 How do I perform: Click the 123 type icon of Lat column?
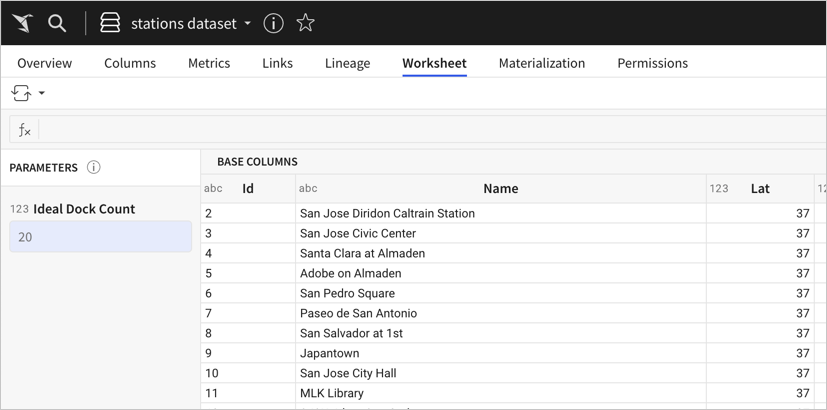[719, 188]
